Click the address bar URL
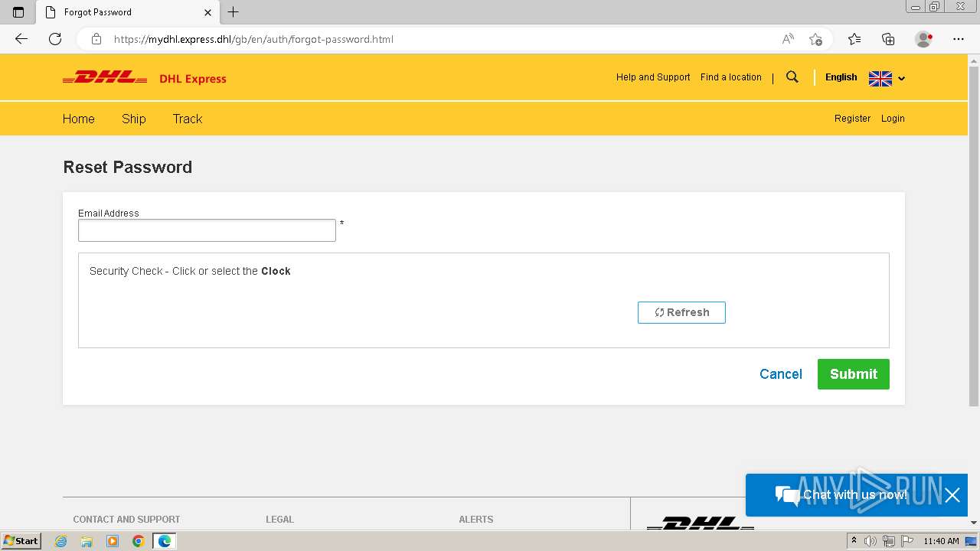 point(253,39)
